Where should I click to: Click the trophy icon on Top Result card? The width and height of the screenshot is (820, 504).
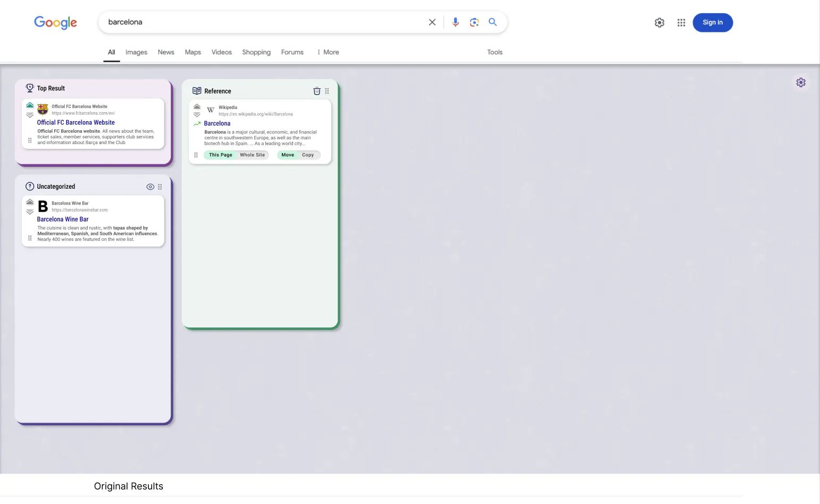click(x=30, y=88)
